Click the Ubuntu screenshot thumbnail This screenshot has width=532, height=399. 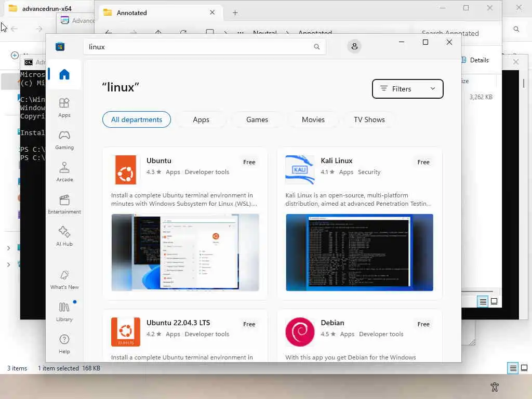point(185,252)
